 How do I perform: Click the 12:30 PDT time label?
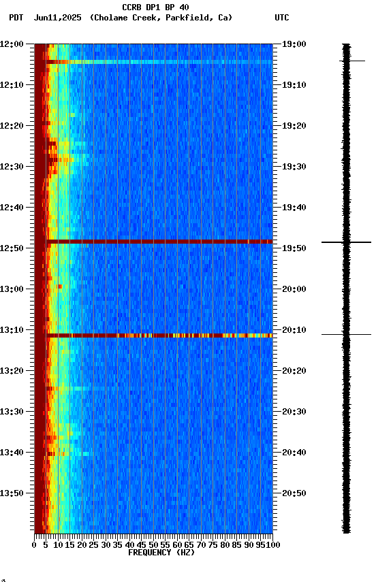point(12,167)
